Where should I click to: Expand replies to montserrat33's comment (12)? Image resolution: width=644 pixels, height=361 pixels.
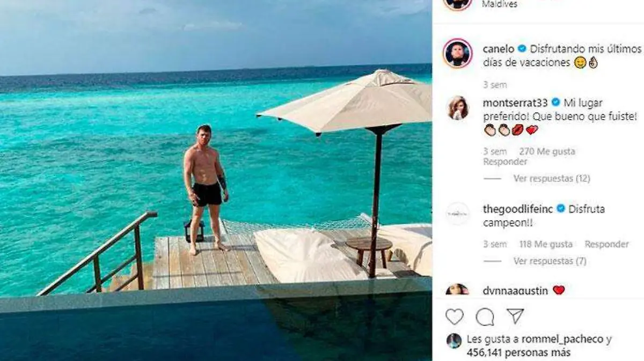point(551,179)
